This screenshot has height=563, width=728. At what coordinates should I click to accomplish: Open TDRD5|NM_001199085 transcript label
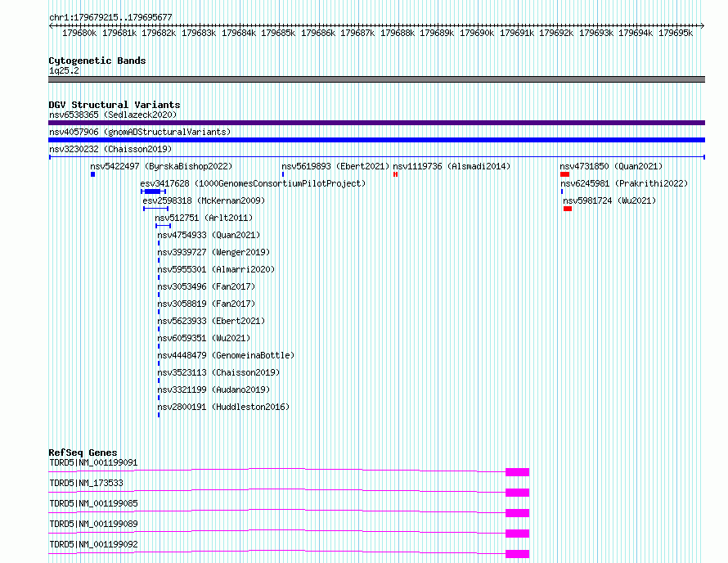pos(93,503)
